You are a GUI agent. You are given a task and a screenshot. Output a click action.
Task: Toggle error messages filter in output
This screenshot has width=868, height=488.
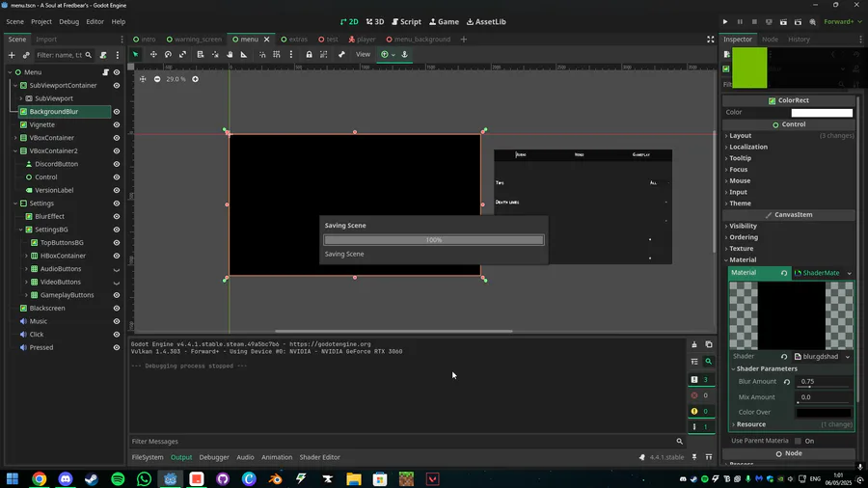(x=701, y=395)
